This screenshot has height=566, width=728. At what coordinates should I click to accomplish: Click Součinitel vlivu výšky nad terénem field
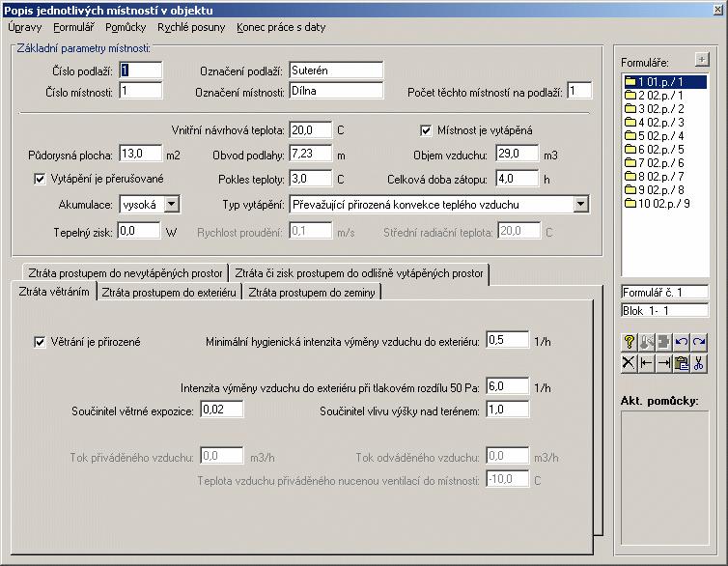pos(508,410)
